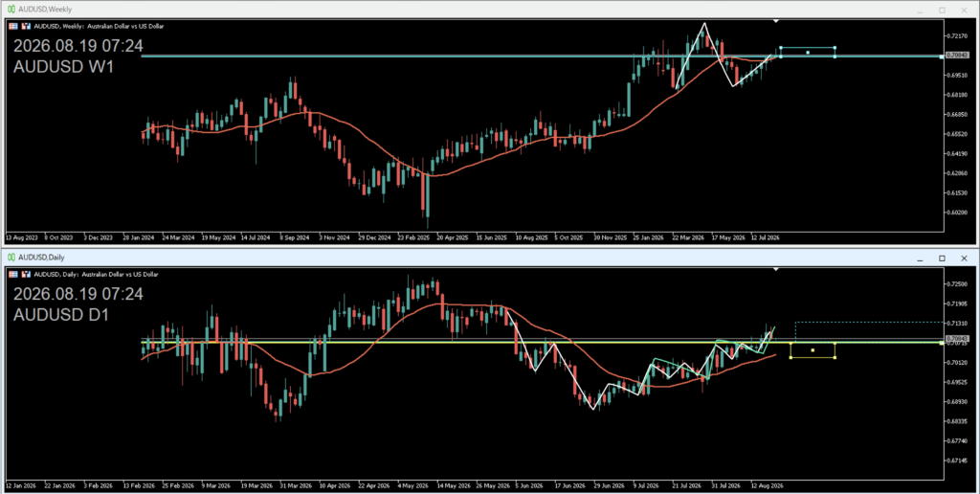Select the yellow rectangle's center handle in Daily chart

coord(813,350)
